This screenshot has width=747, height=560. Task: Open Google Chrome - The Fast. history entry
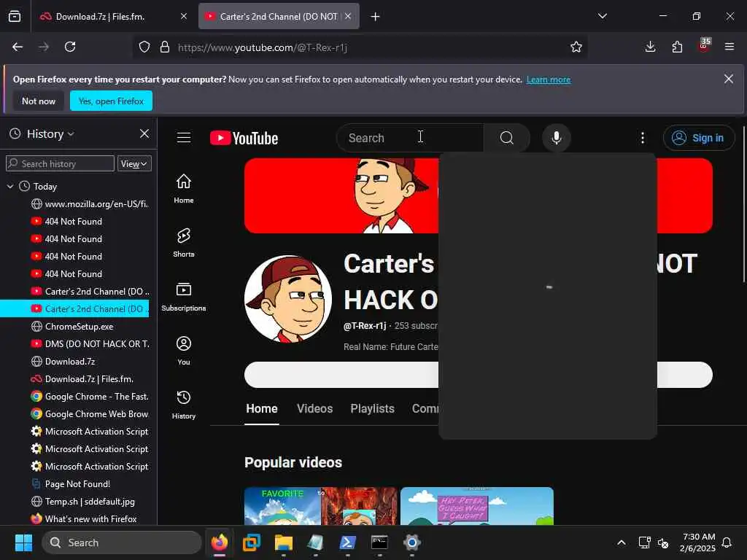tap(90, 396)
